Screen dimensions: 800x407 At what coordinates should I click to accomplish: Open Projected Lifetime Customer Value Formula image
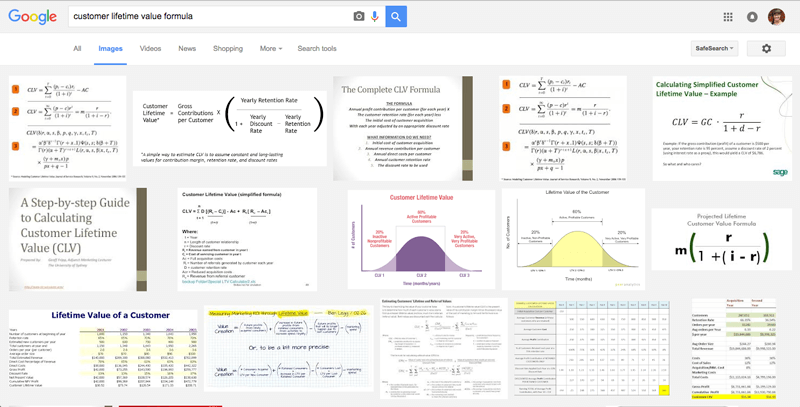721,239
